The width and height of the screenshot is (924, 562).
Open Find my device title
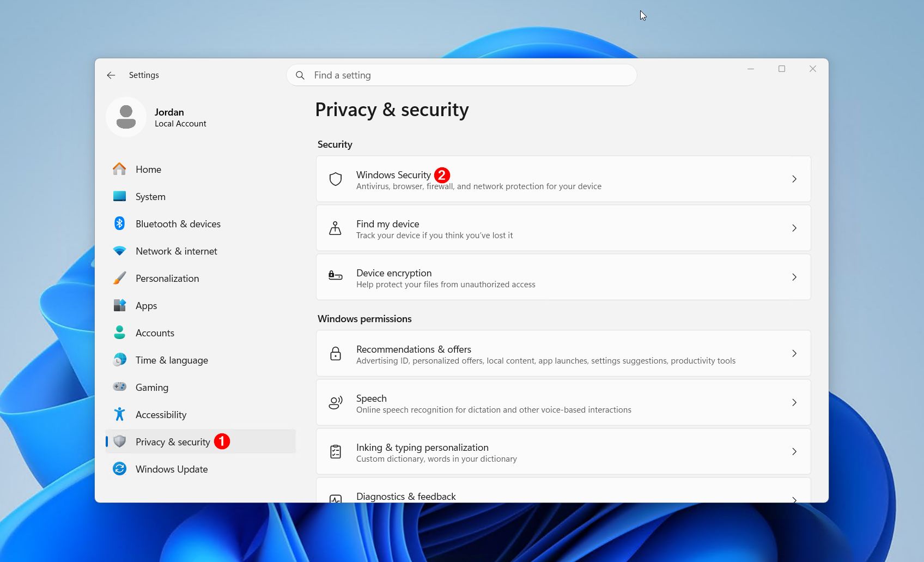click(387, 224)
